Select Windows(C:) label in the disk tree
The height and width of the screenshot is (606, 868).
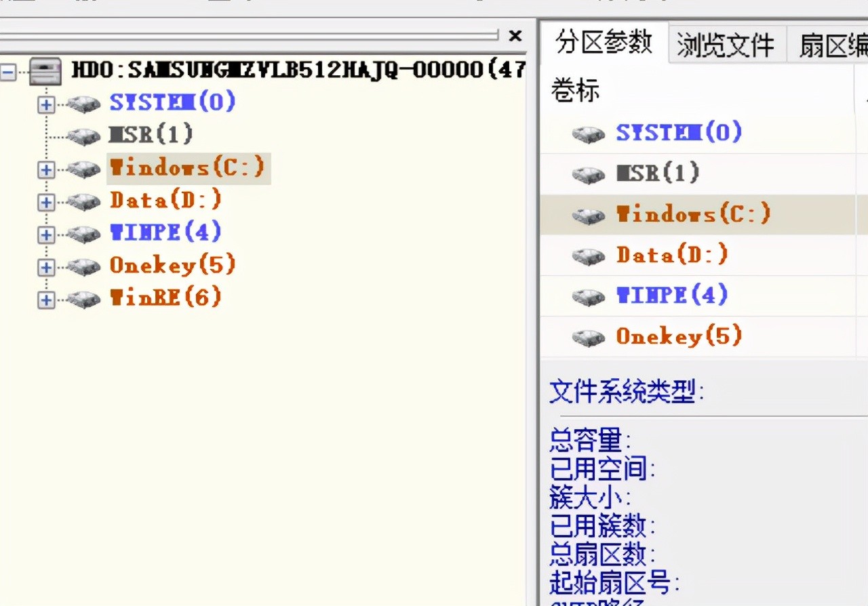point(187,168)
